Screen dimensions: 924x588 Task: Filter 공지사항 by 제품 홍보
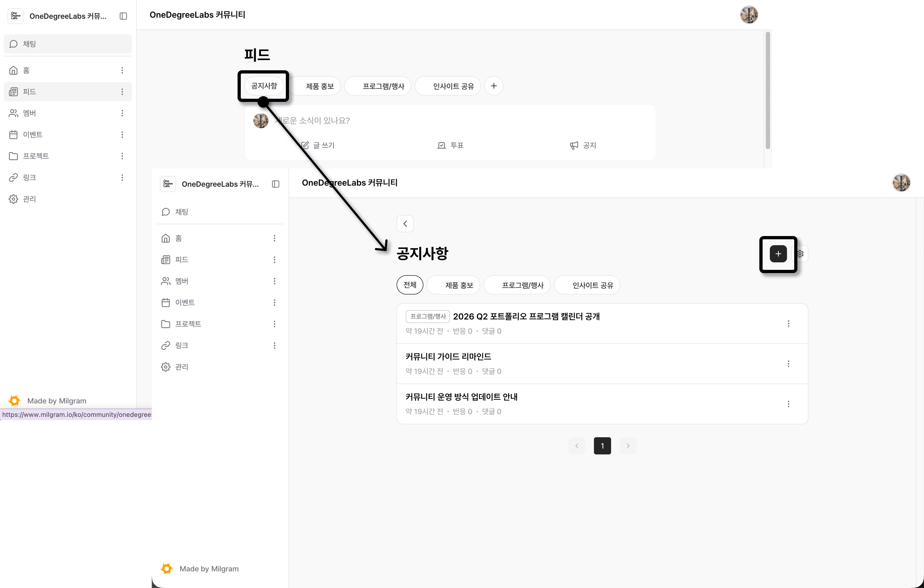(x=454, y=285)
